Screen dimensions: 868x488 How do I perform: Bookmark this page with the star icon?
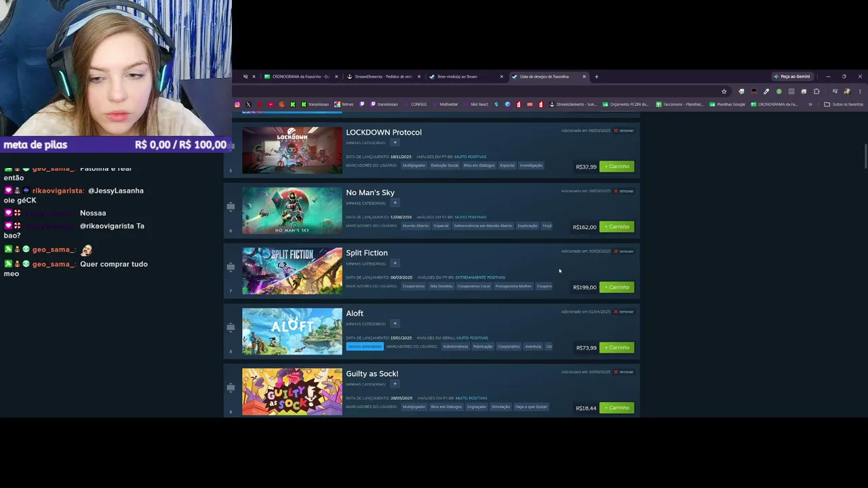pos(724,91)
